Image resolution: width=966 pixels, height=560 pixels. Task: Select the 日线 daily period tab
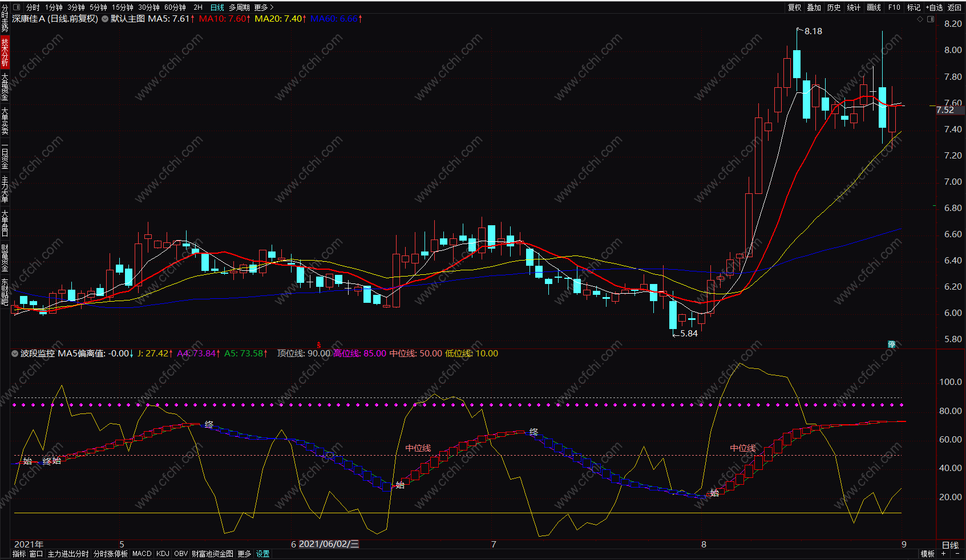click(217, 7)
